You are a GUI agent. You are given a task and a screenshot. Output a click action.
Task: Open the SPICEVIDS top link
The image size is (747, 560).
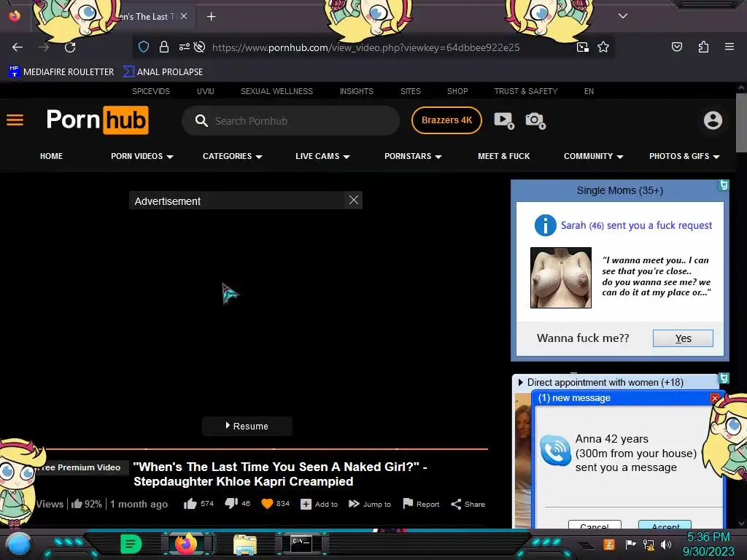click(150, 91)
